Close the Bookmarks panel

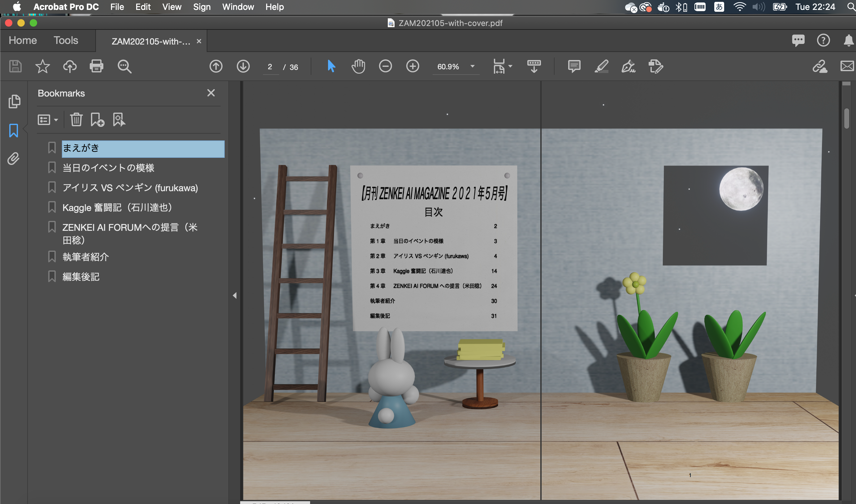click(x=211, y=93)
